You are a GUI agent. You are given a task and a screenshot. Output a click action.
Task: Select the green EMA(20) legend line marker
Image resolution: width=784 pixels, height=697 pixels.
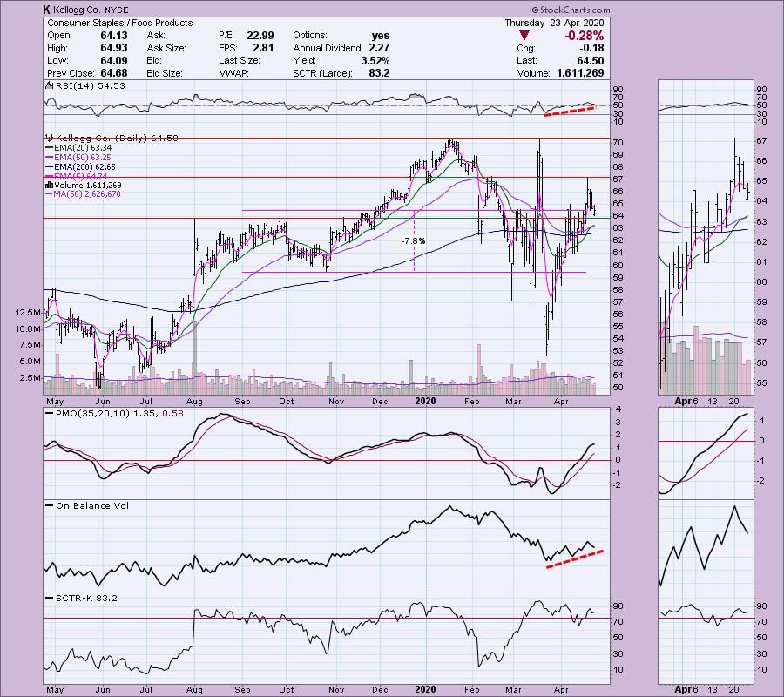click(50, 148)
